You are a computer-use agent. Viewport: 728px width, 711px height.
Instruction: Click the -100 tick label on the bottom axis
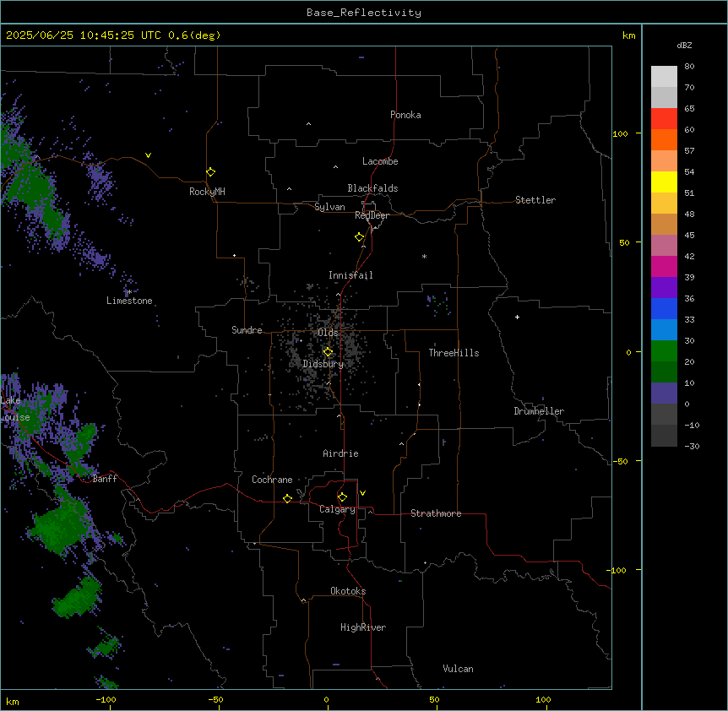pyautogui.click(x=106, y=699)
